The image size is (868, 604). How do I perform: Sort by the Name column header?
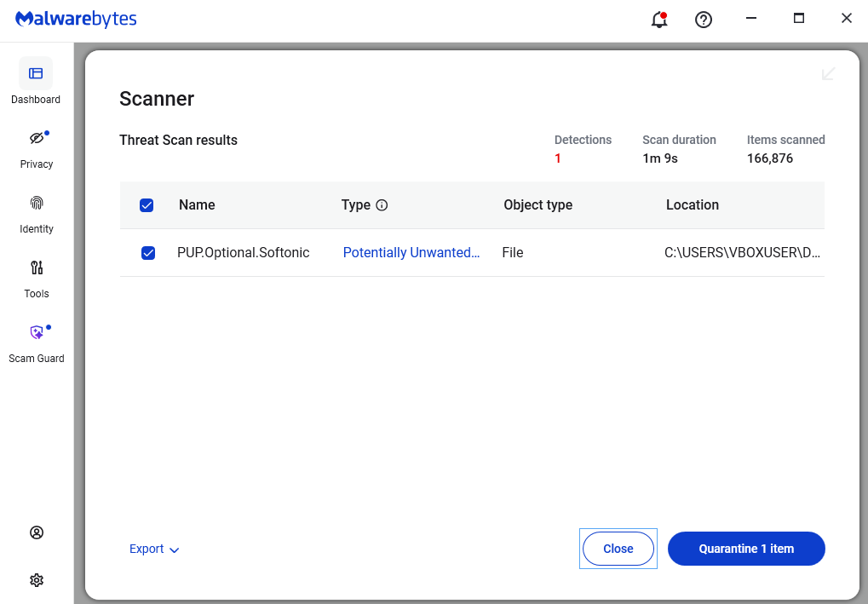(x=197, y=204)
